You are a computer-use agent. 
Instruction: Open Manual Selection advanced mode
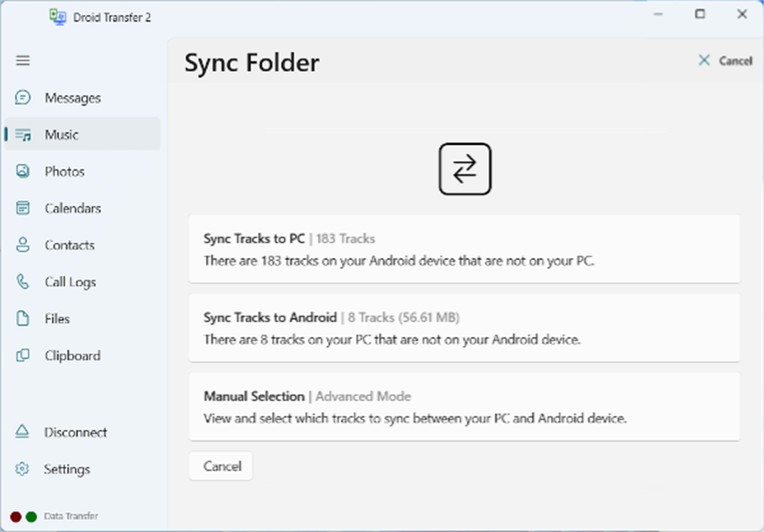[464, 407]
